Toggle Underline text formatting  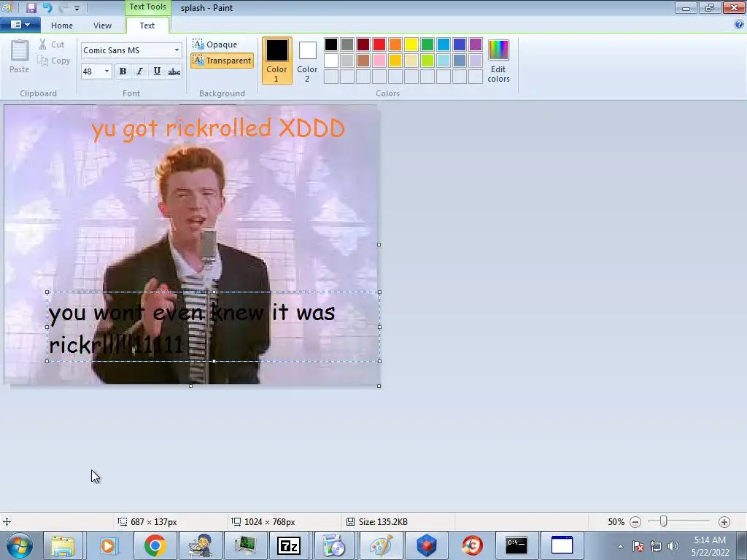pos(157,71)
